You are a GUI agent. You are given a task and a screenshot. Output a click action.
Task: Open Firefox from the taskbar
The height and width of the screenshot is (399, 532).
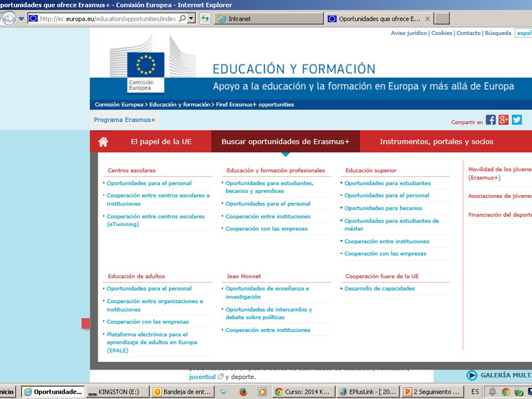243,392
